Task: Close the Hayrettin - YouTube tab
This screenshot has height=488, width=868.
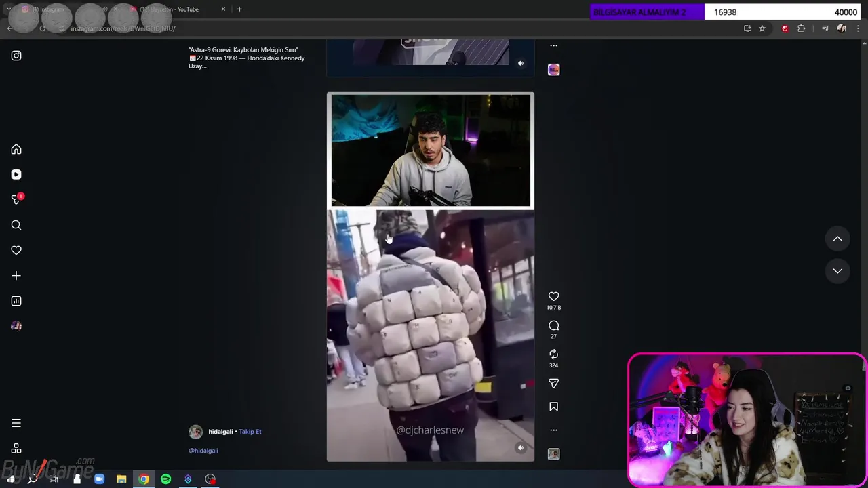Action: pos(223,9)
